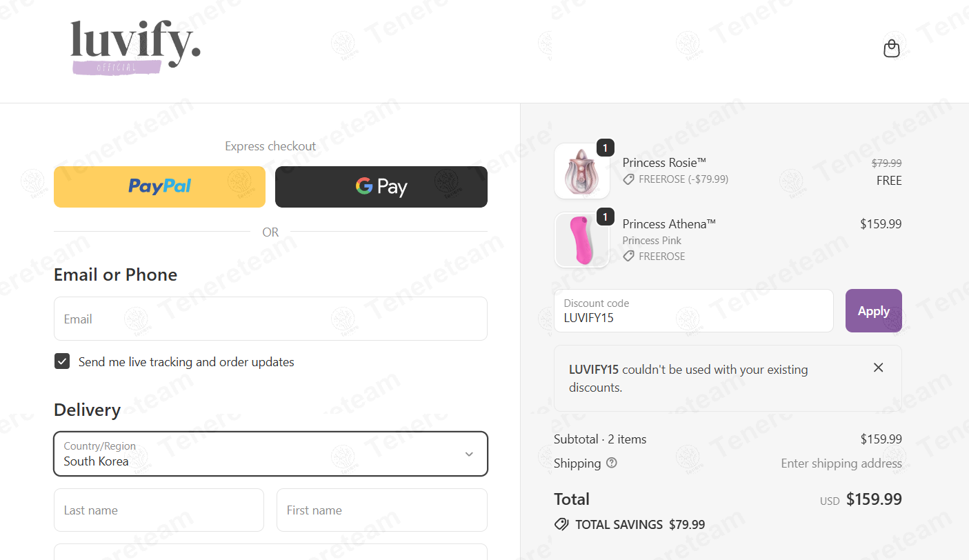Dismiss the LUVIFY15 discount error message
969x560 pixels.
click(x=878, y=368)
